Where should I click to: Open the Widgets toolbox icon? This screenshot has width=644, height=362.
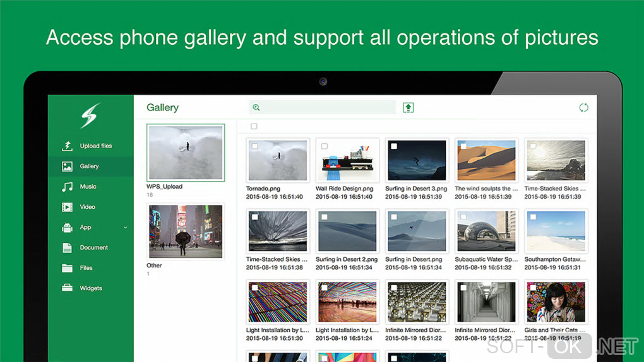(x=67, y=288)
